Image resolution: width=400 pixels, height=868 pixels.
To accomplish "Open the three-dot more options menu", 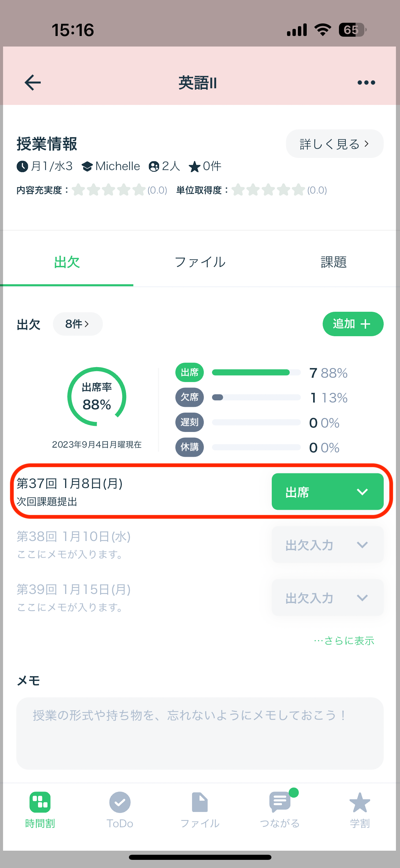I will tap(366, 83).
